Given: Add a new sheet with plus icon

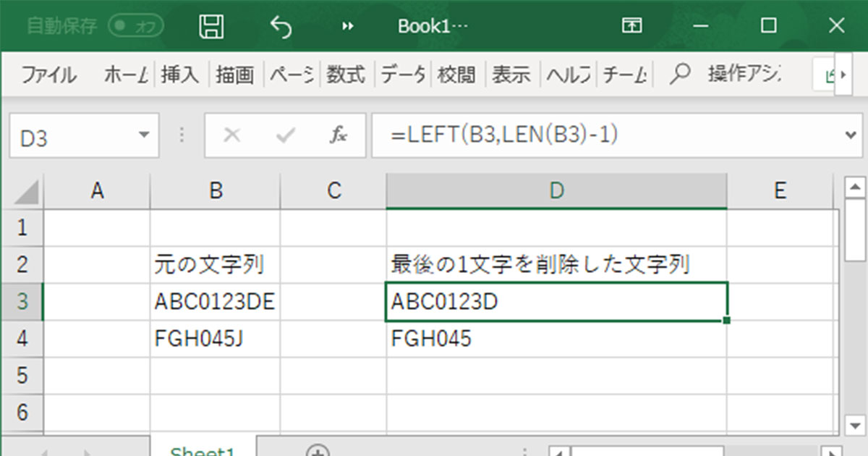Looking at the screenshot, I should [x=317, y=452].
